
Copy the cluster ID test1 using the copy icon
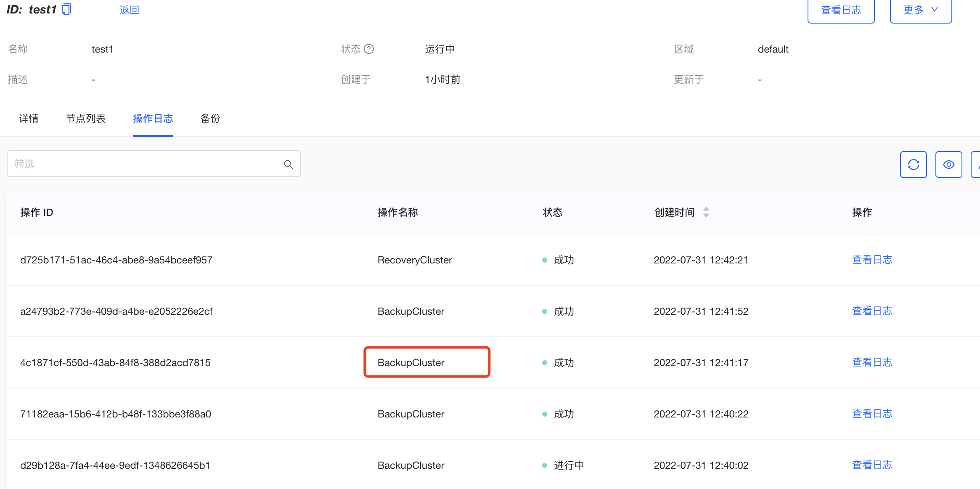pyautogui.click(x=66, y=9)
